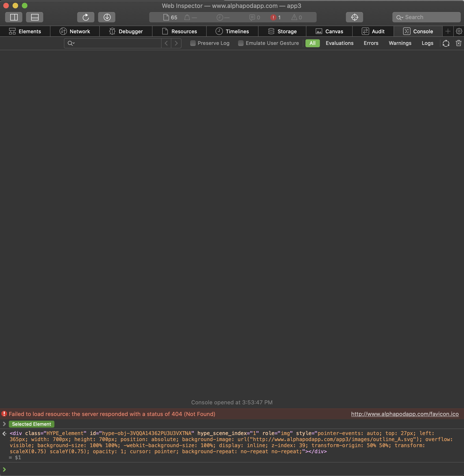
Task: Switch to the Audit tab
Action: (373, 31)
